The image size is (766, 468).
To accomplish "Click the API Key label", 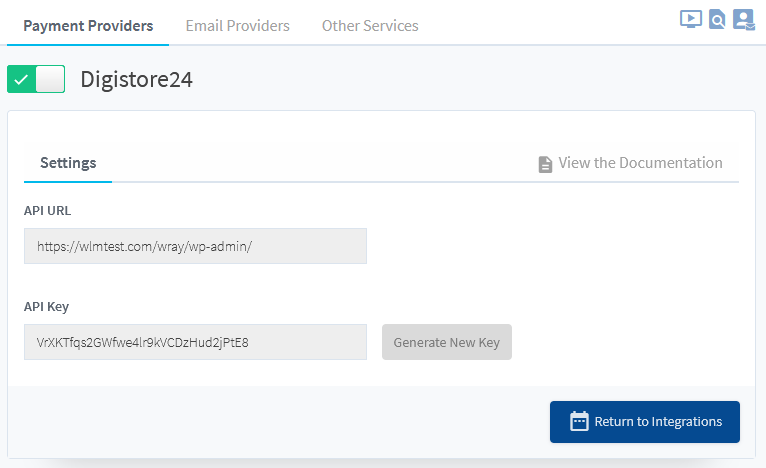I will [x=46, y=307].
